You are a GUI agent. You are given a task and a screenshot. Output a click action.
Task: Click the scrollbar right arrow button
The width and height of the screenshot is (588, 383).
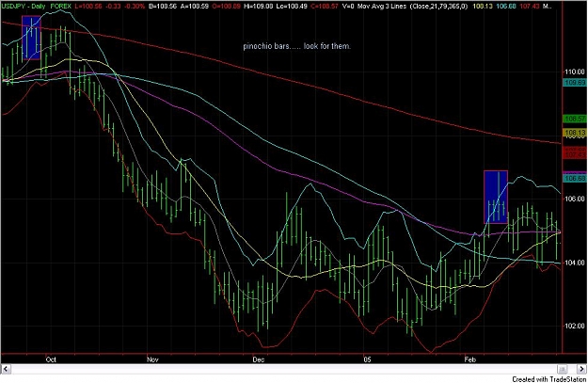click(x=582, y=369)
